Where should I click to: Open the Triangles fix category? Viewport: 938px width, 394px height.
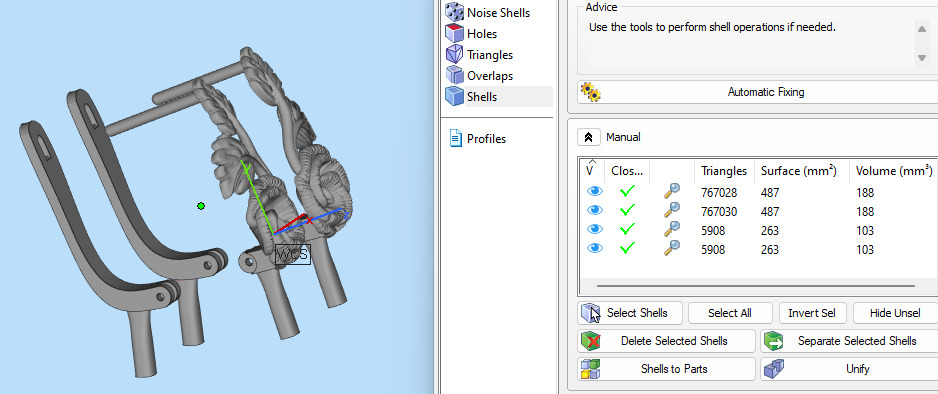pos(489,55)
